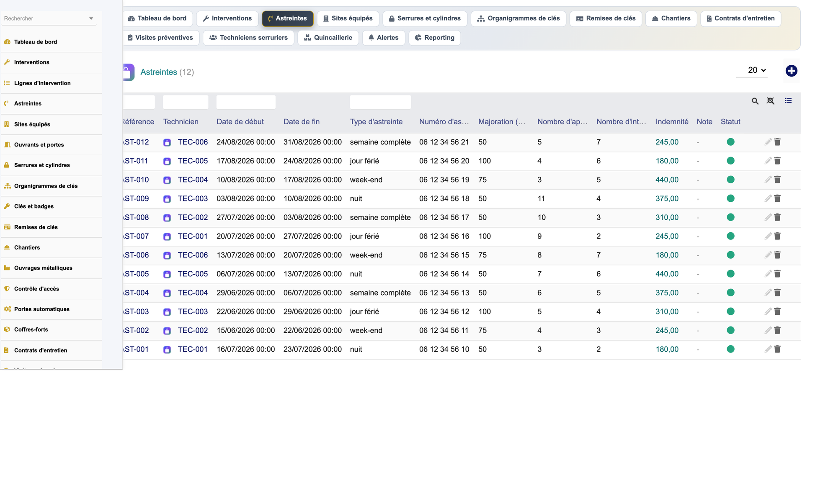
Task: Open the Chantiers tab
Action: pyautogui.click(x=671, y=18)
